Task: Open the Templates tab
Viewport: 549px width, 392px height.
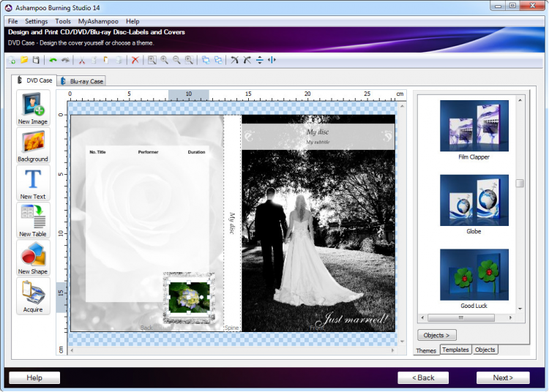Action: tap(455, 350)
